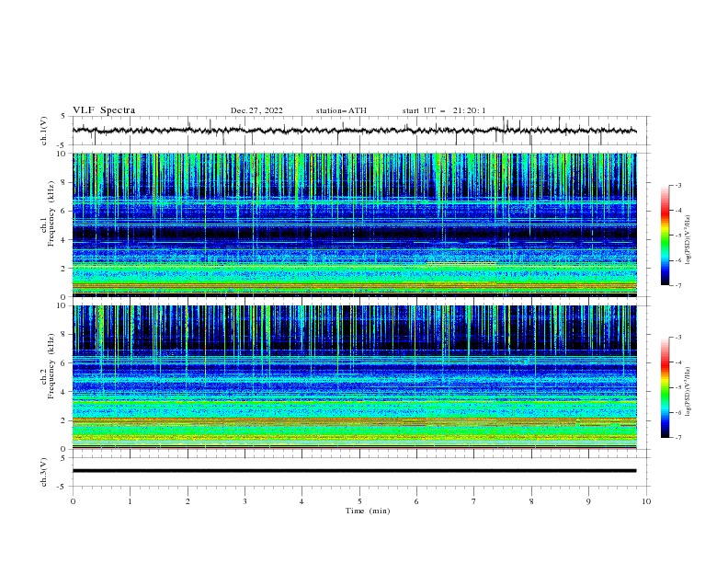Click the "-7" tick on ch.2 colorbar
Viewport: 728px width, 563px height.
[678, 438]
